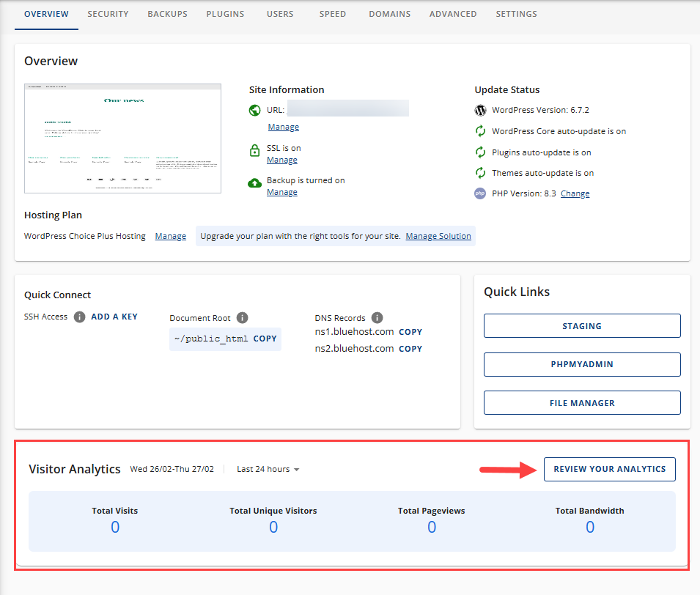This screenshot has height=595, width=700.
Task: Click the WordPress logo icon
Action: pos(480,110)
